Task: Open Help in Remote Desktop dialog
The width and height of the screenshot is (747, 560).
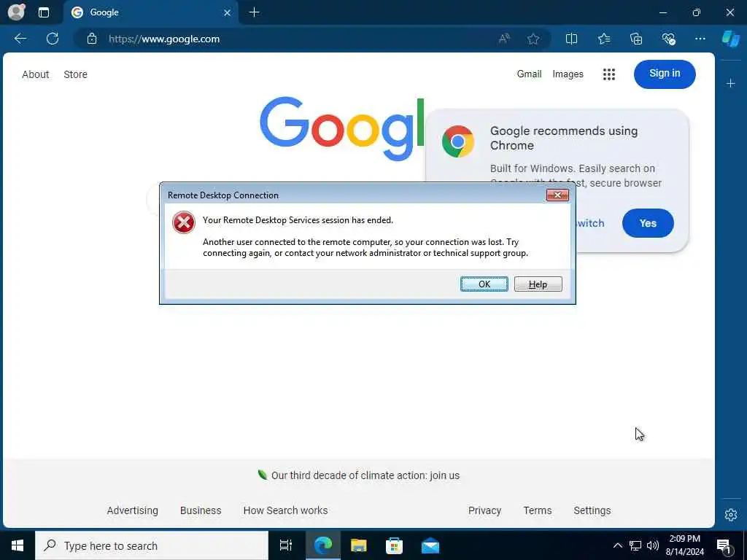Action: coord(538,284)
